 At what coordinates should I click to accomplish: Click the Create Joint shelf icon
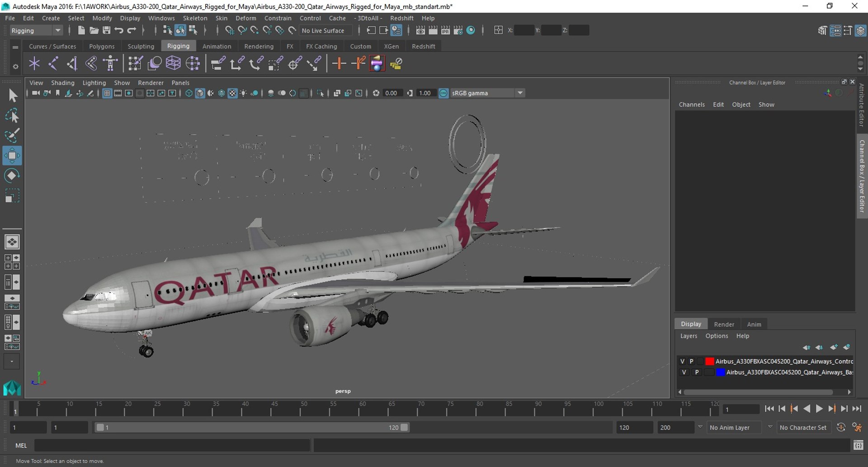click(x=53, y=63)
